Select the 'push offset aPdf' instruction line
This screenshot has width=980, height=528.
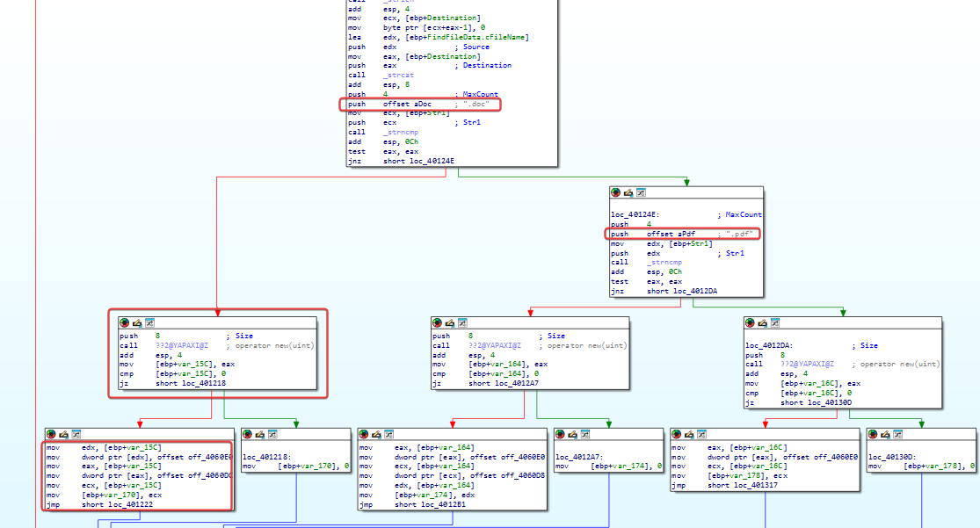[x=682, y=235]
